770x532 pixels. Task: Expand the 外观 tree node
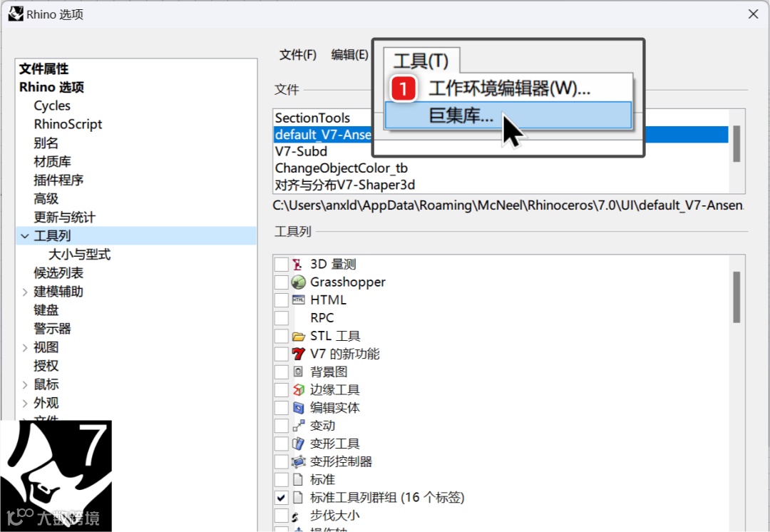[24, 404]
